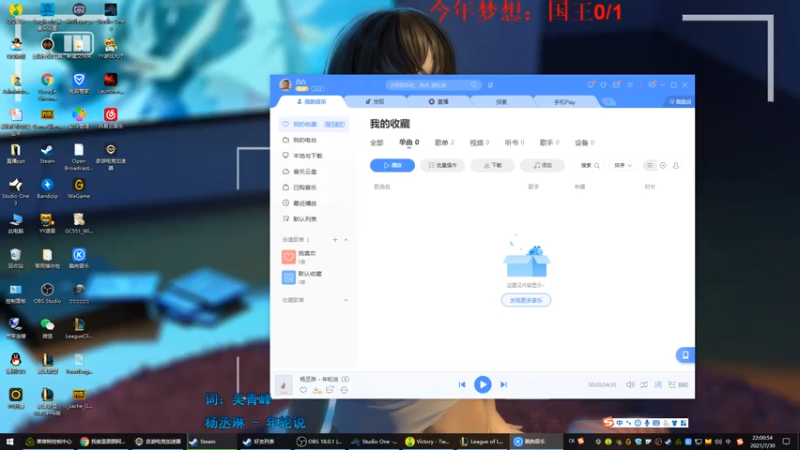This screenshot has height=450, width=800.
Task: Click the 下载 button
Action: tap(492, 165)
